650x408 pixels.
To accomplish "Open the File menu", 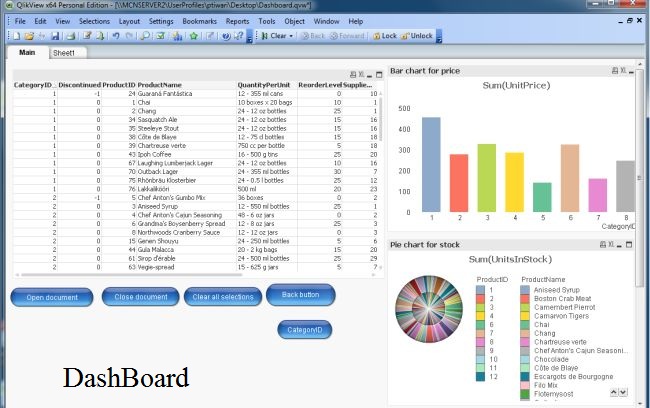I will click(20, 21).
